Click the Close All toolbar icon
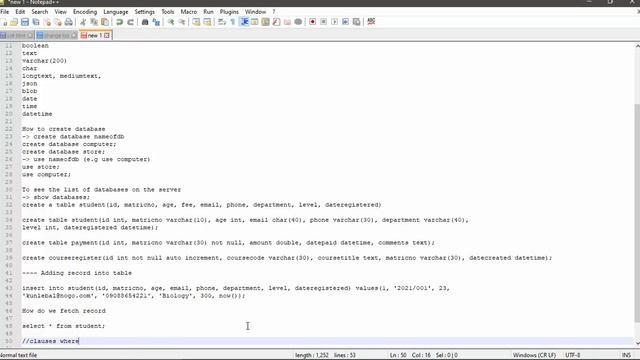The width and height of the screenshot is (640, 360). pos(58,22)
